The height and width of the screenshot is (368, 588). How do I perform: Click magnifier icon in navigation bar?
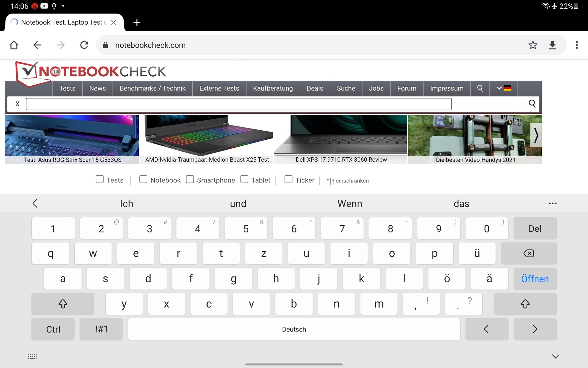(480, 88)
